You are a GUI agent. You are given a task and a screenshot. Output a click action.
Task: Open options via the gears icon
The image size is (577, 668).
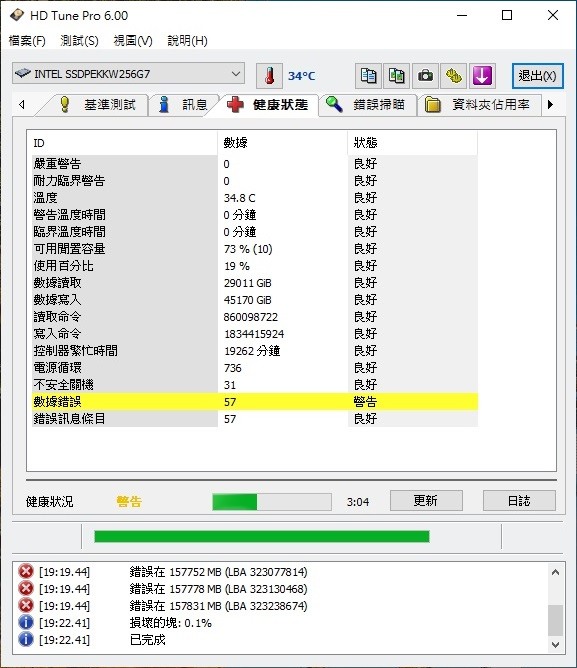pyautogui.click(x=453, y=76)
